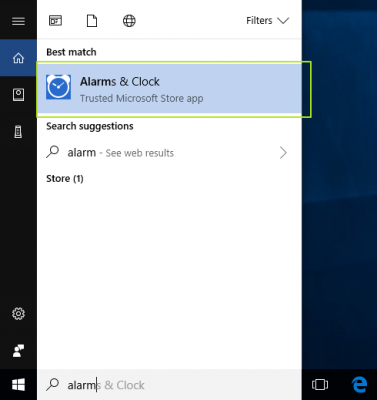Click the Store (1) category heading
This screenshot has height=400, width=377.
pos(65,179)
